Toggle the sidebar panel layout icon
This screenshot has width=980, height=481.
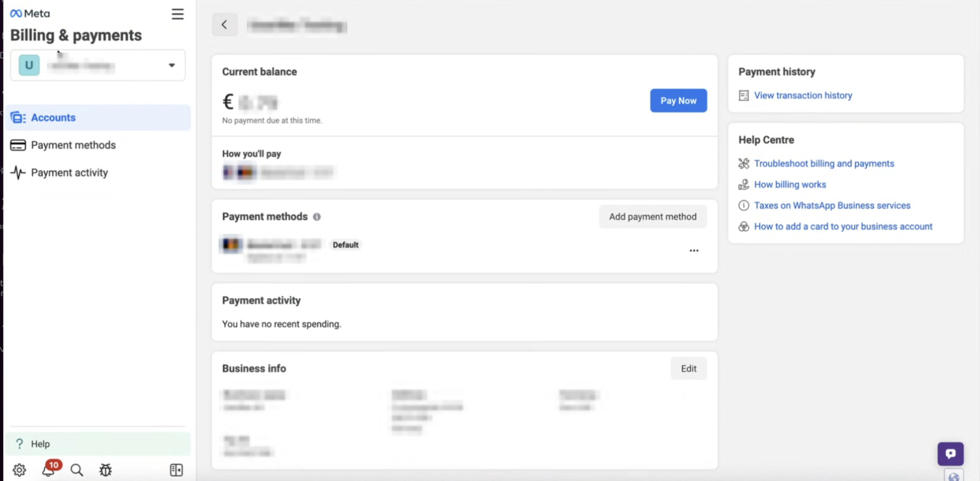point(176,470)
